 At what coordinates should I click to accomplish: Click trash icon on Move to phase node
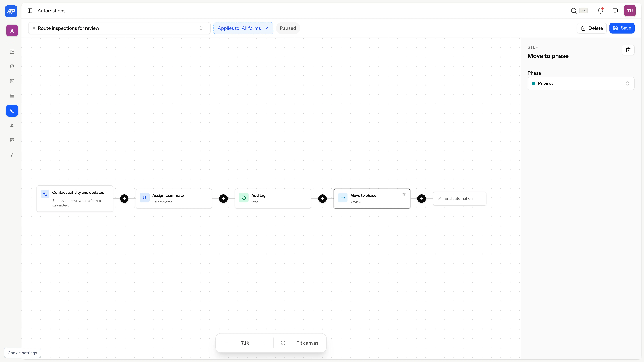[404, 195]
